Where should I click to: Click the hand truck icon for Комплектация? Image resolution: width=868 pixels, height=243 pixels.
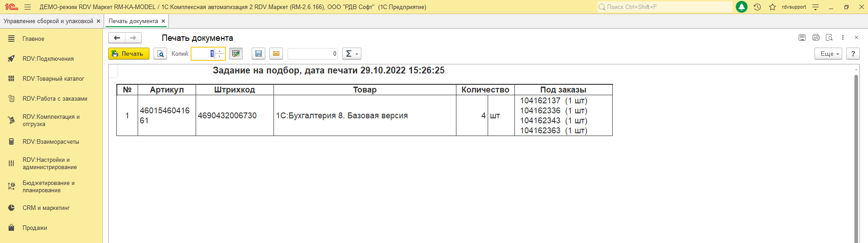(11, 120)
